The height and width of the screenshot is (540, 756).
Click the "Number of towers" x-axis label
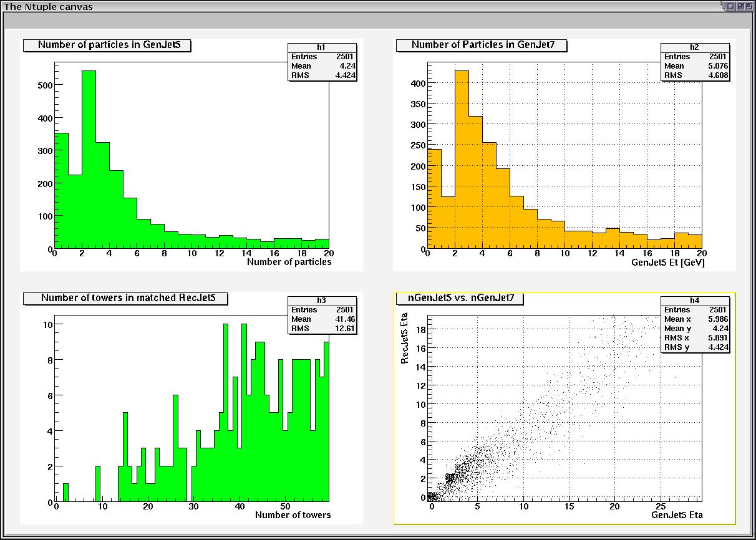pyautogui.click(x=293, y=515)
